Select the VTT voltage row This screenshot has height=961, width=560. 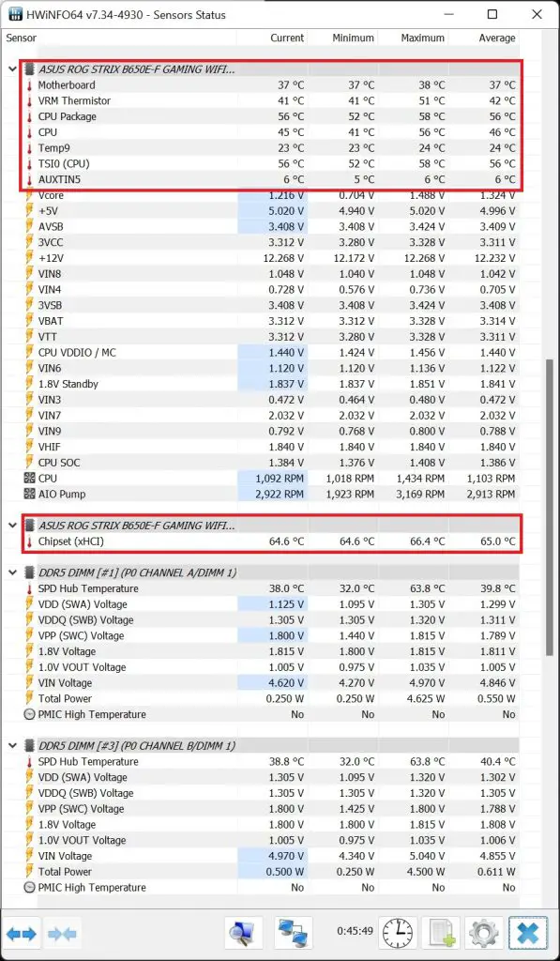click(271, 337)
